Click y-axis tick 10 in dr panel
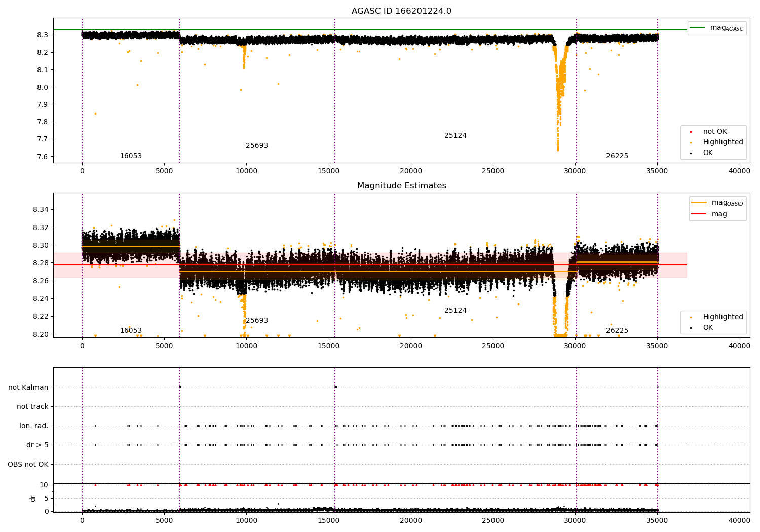 (44, 485)
